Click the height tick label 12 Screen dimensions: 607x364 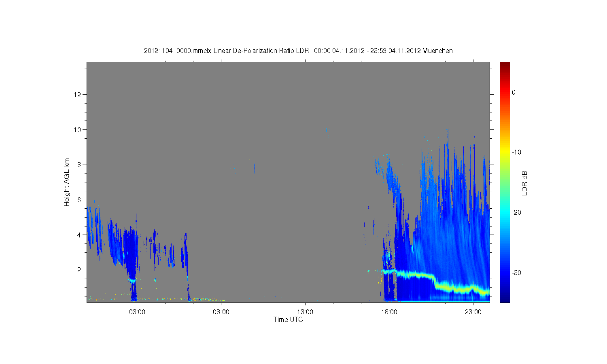coord(78,95)
